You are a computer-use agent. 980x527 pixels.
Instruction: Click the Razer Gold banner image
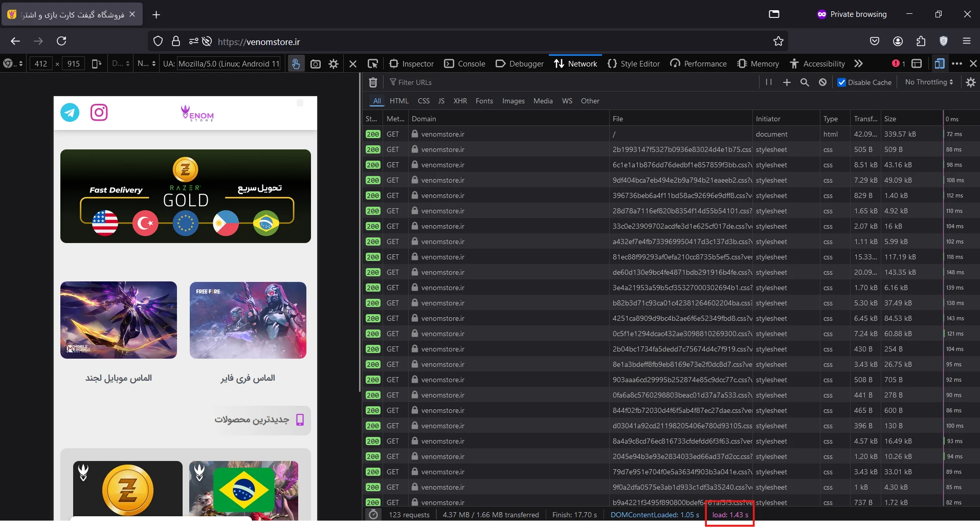(186, 196)
